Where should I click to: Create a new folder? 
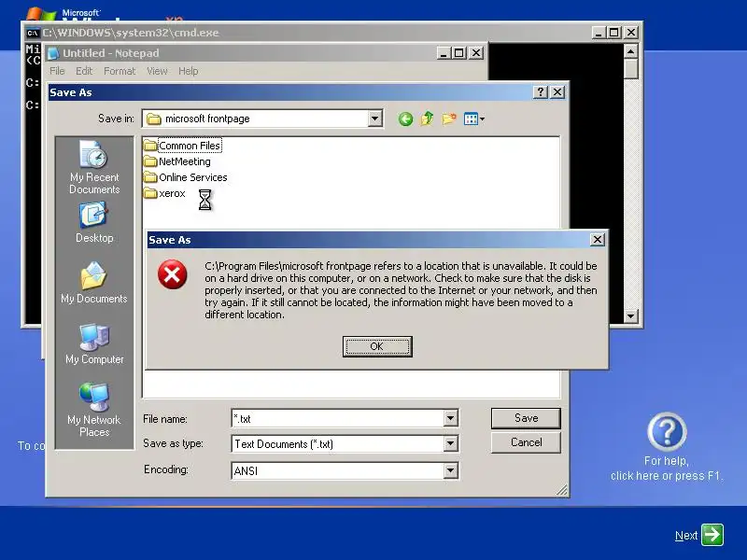(x=448, y=119)
